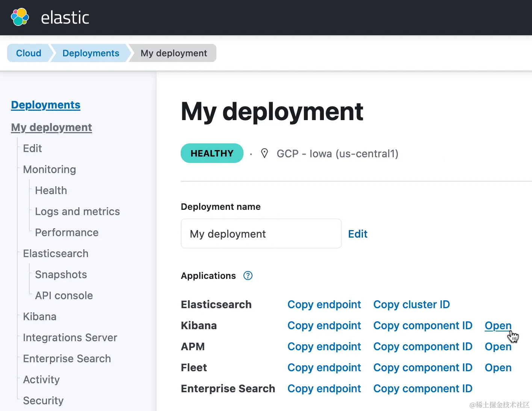Open the Deployments sidebar link
The image size is (532, 411).
45,105
